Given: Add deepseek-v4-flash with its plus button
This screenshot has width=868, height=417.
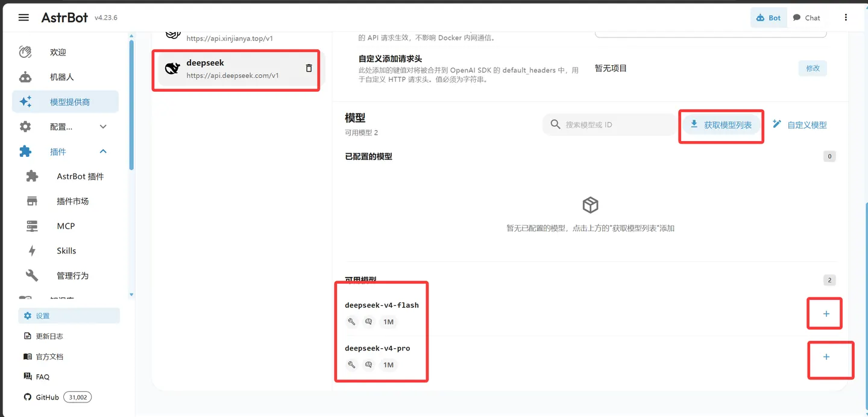Looking at the screenshot, I should coord(826,314).
